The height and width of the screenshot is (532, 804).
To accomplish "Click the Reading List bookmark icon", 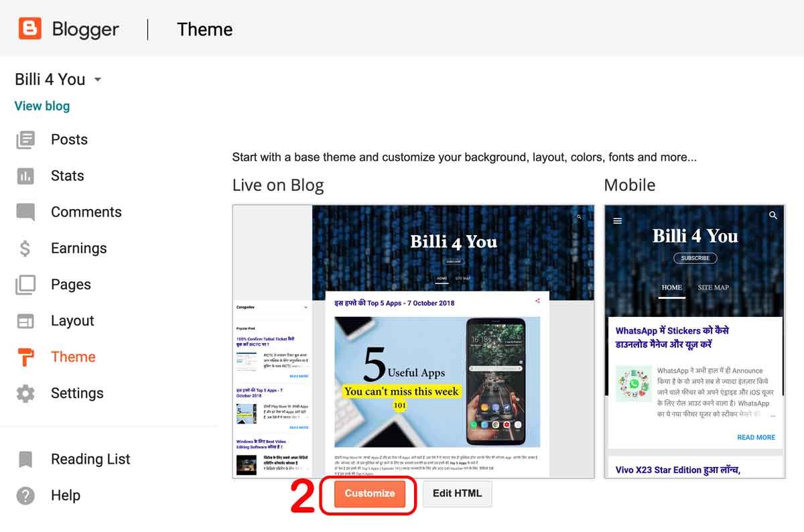I will (x=25, y=460).
